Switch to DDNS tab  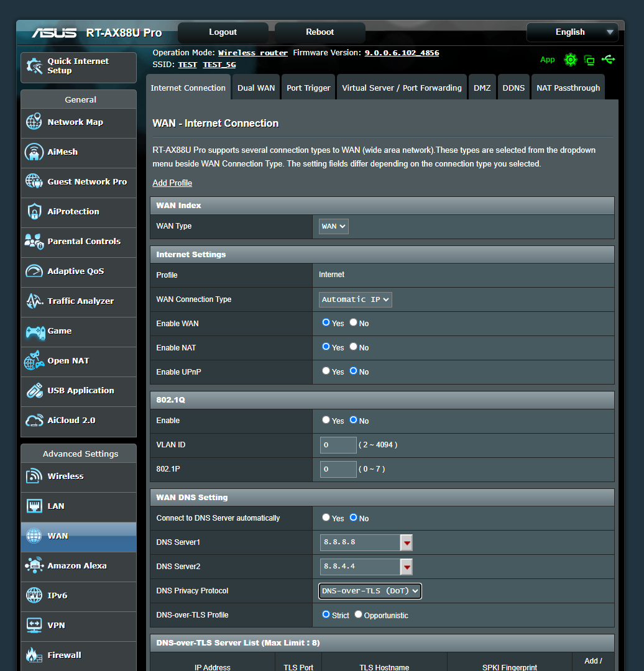pyautogui.click(x=513, y=88)
